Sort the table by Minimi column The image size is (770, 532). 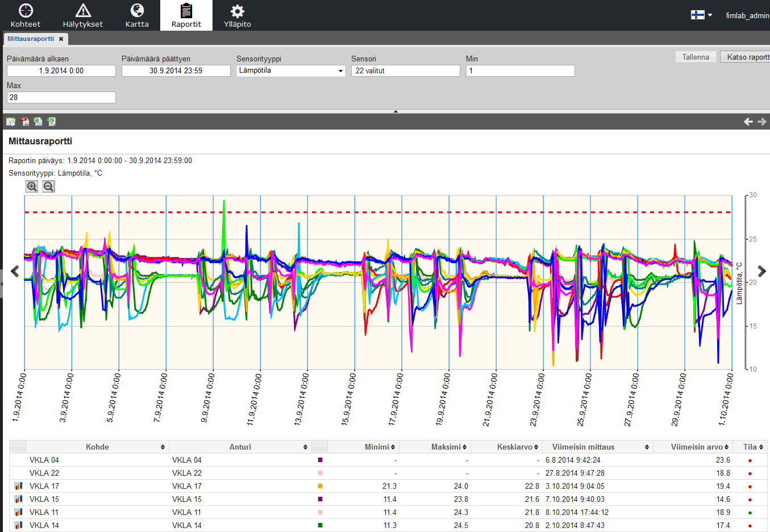click(x=363, y=447)
